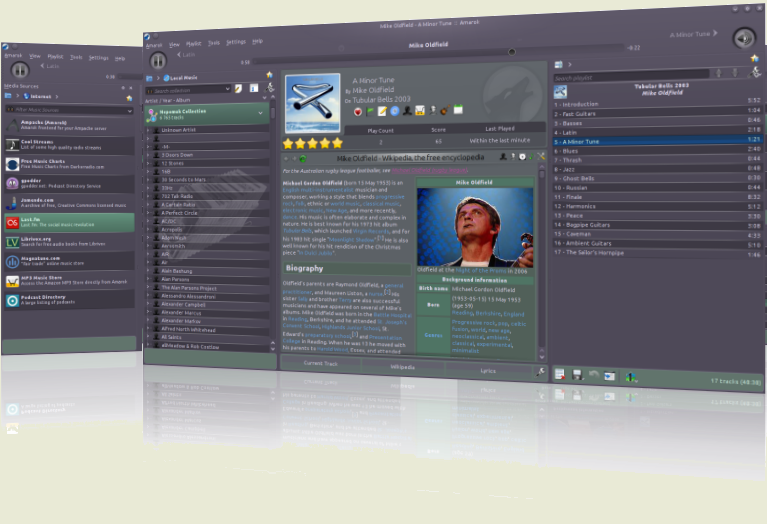Open Cool Streams radio list
This screenshot has width=767, height=524.
click(x=69, y=144)
